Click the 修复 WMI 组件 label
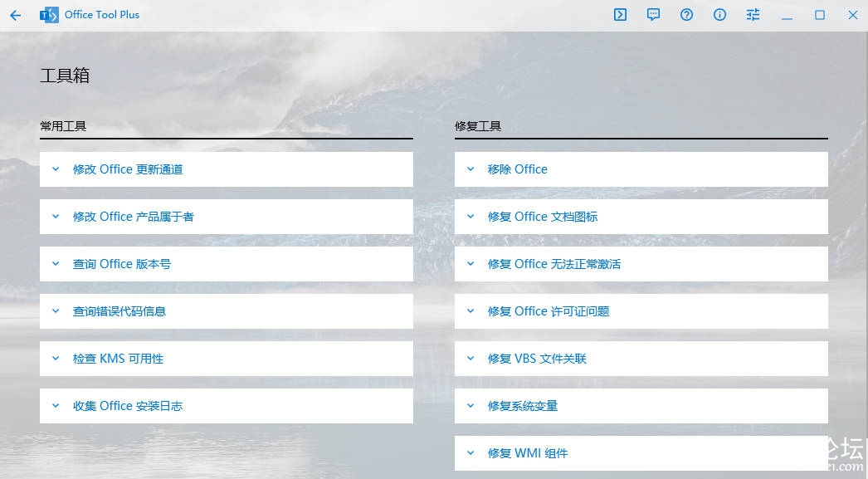 tap(528, 453)
